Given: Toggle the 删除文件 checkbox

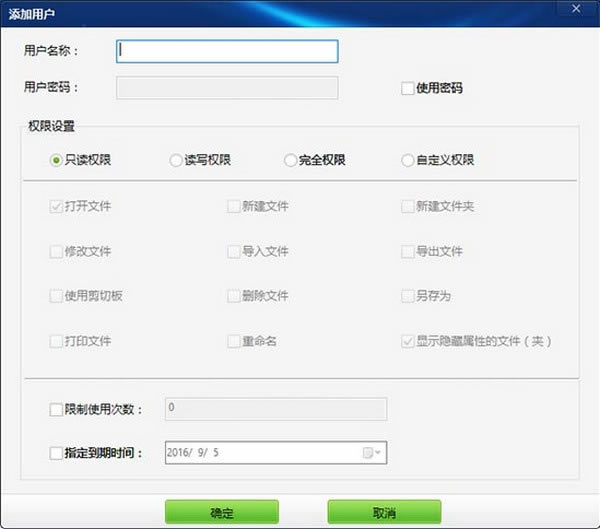Looking at the screenshot, I should 233,296.
